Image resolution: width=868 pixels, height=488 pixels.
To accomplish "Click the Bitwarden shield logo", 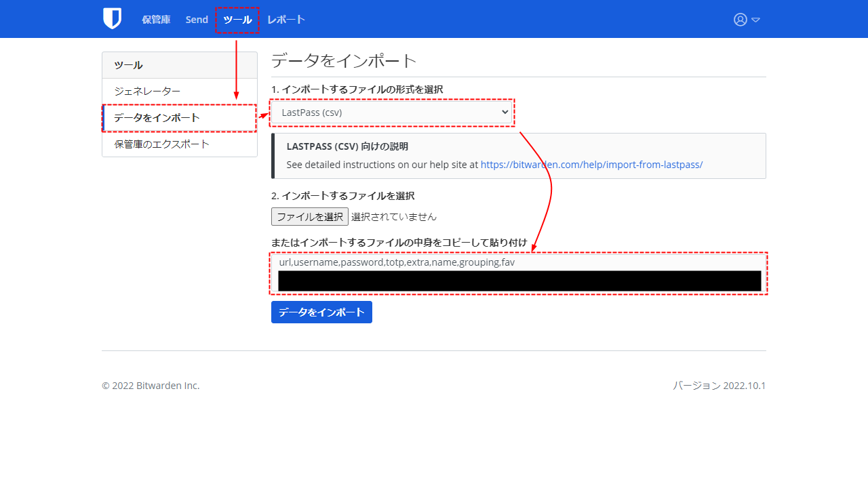I will pos(112,19).
